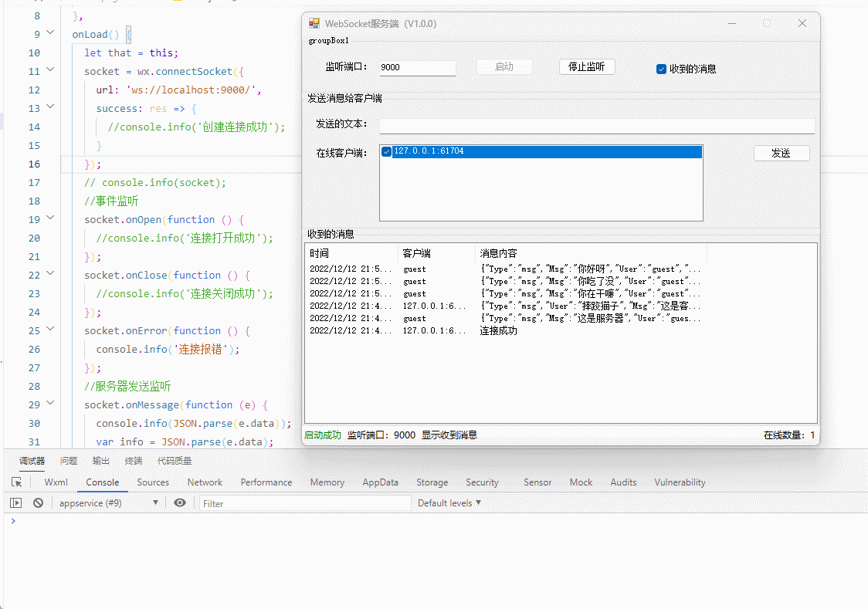
Task: Click the clear console icon
Action: tap(38, 502)
